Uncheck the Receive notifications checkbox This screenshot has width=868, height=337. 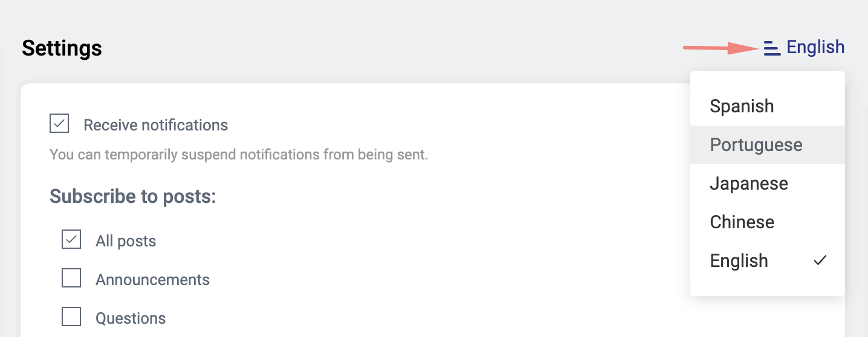[59, 124]
